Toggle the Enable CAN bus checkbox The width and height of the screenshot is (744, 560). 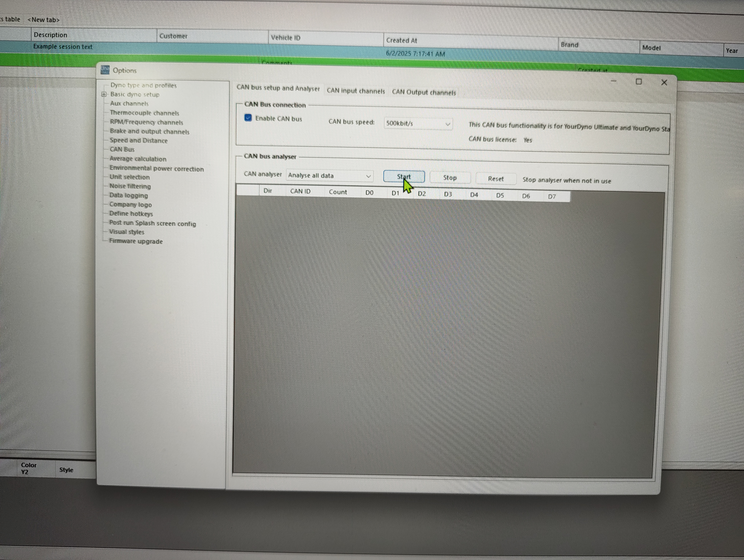pyautogui.click(x=248, y=118)
